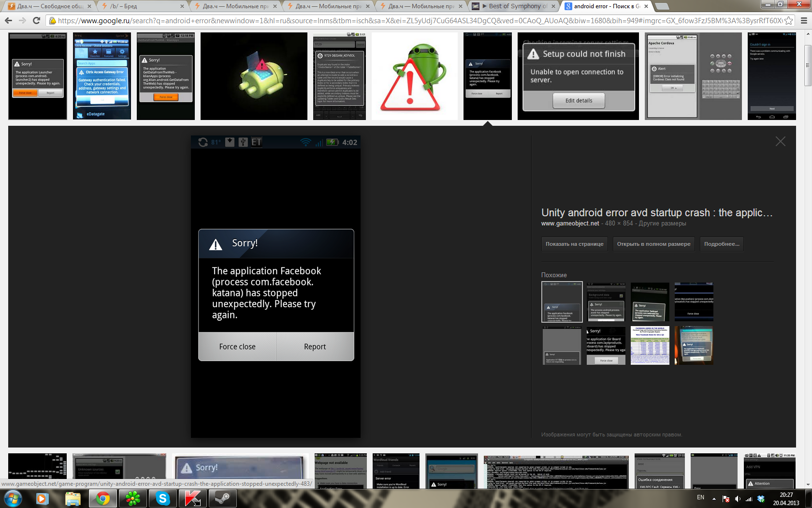Bookmark this page with the star icon
The image size is (812, 508).
tap(789, 20)
